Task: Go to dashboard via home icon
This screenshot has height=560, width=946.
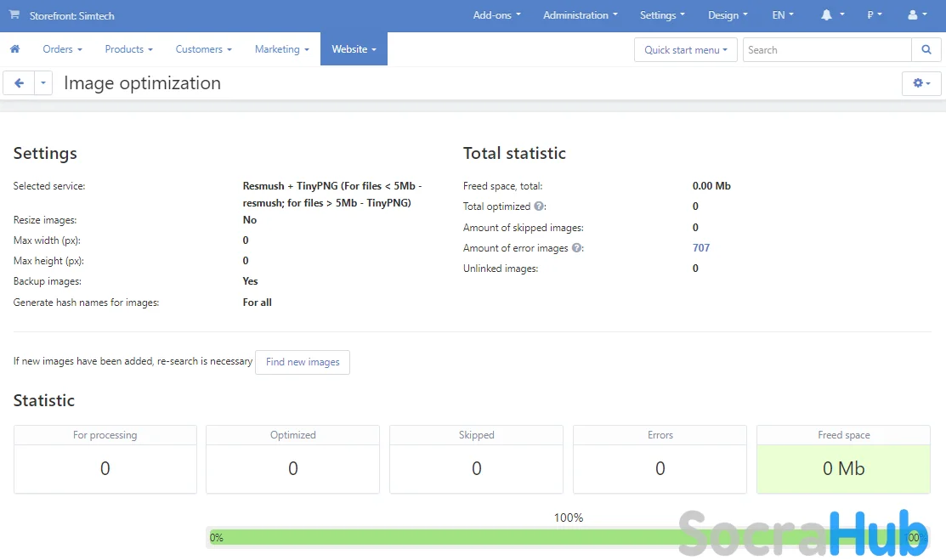Action: 14,49
